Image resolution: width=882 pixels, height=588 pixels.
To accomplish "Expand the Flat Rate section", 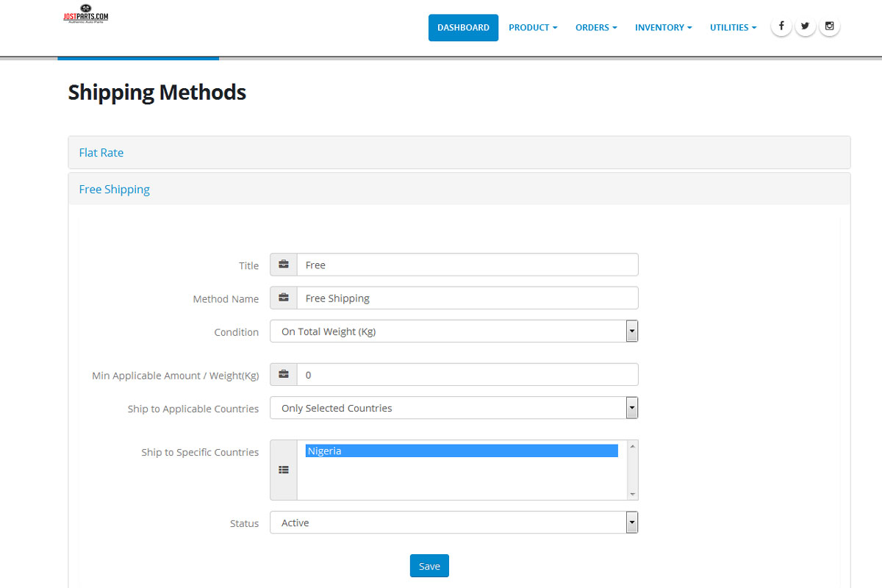I will click(x=101, y=153).
